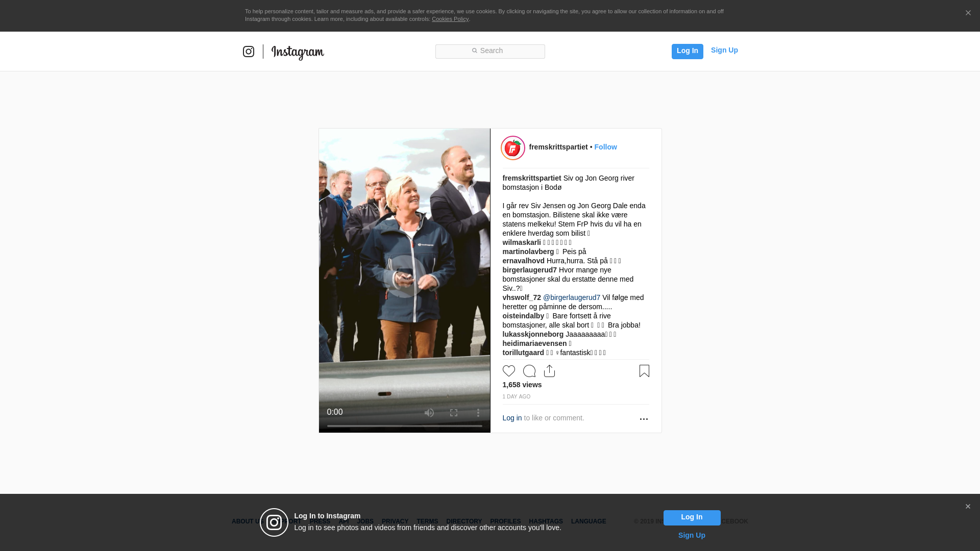Open the post's three-dot options menu
The image size is (980, 551).
tap(644, 419)
